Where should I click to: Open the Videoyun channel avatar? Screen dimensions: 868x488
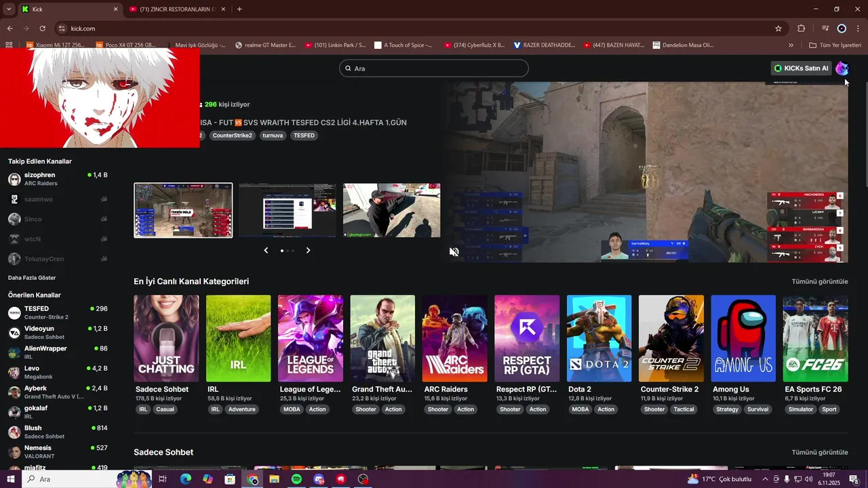point(14,333)
